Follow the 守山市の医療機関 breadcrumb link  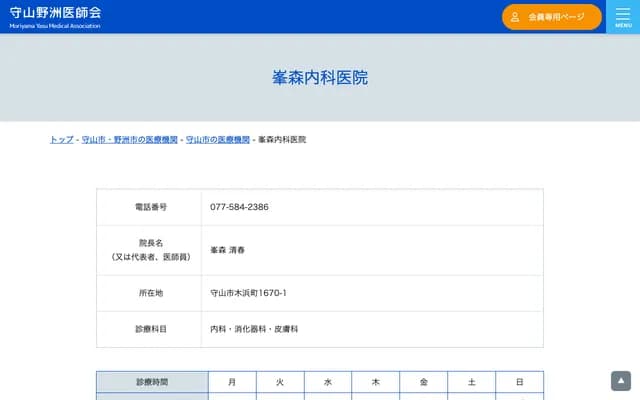pos(218,140)
